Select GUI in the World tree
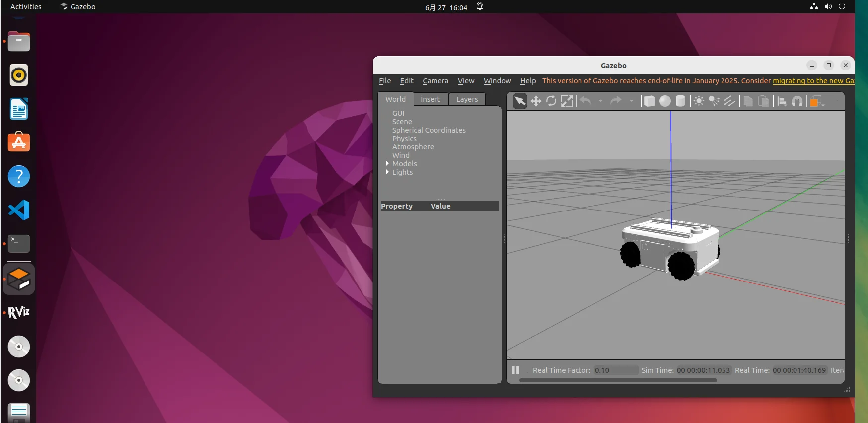 398,113
